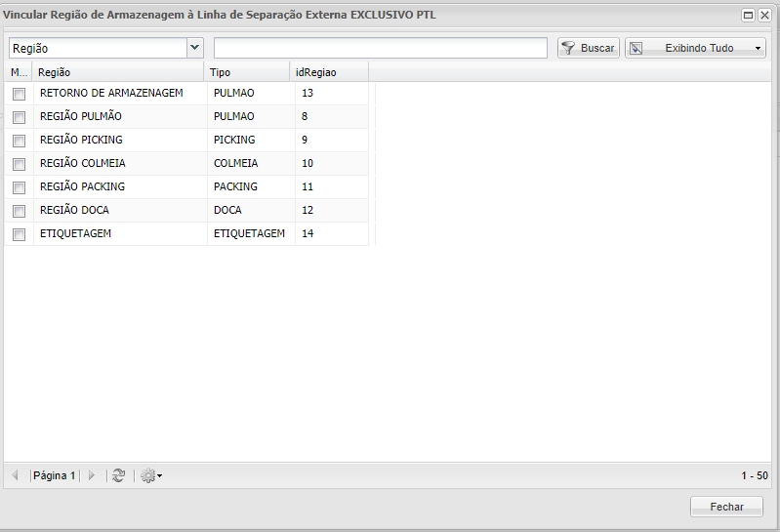Click the PICKING type cell
Image resolution: width=780 pixels, height=532 pixels.
point(251,140)
